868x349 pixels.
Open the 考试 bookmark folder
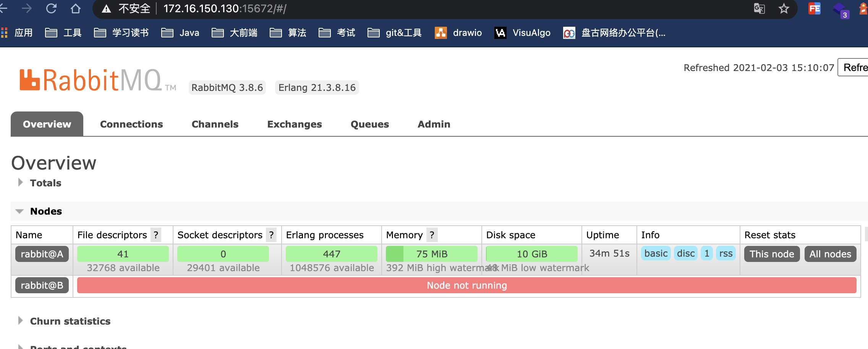click(x=337, y=33)
